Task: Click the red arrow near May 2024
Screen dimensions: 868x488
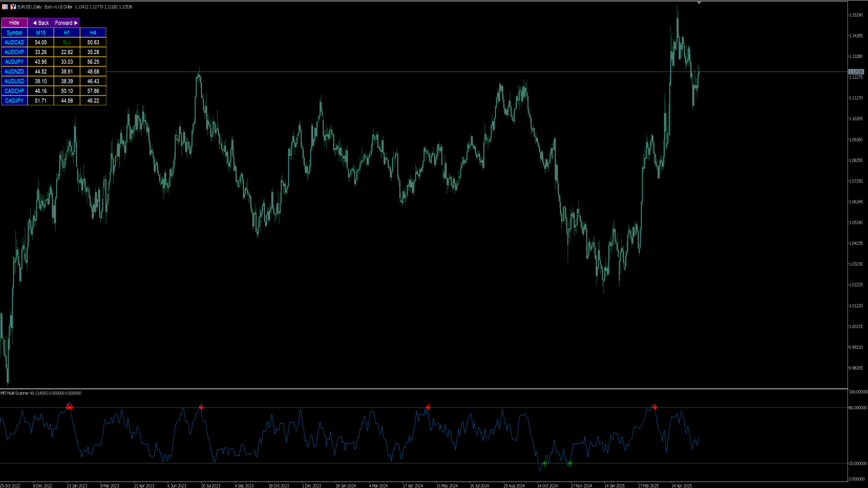Action: point(428,407)
